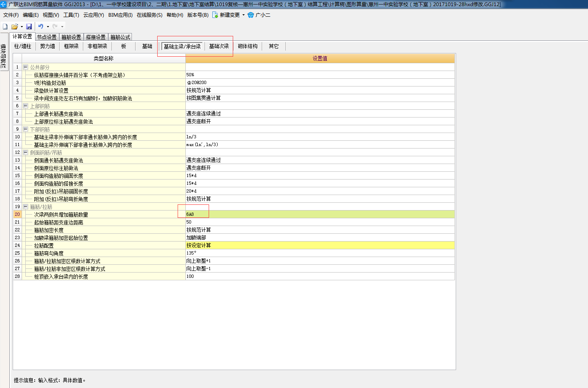Select the 柱/墙柱 category button

coord(22,46)
